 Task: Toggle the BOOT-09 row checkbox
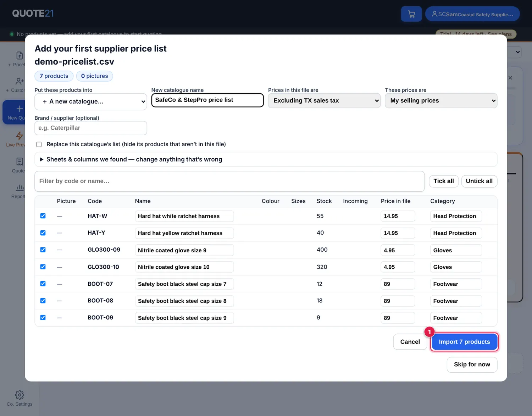[x=43, y=318]
